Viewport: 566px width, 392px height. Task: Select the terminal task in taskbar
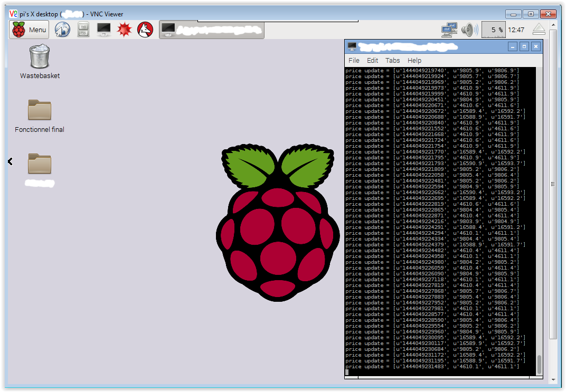click(x=212, y=30)
